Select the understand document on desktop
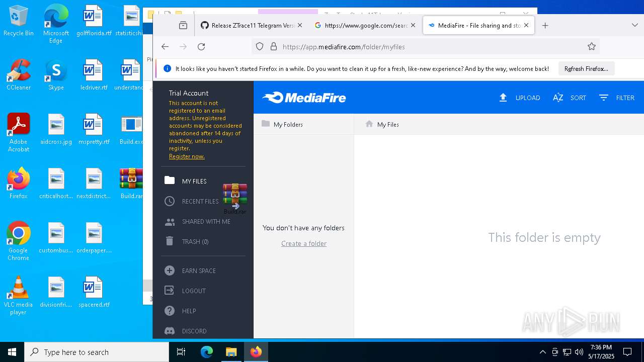The image size is (644, 362). tap(128, 75)
